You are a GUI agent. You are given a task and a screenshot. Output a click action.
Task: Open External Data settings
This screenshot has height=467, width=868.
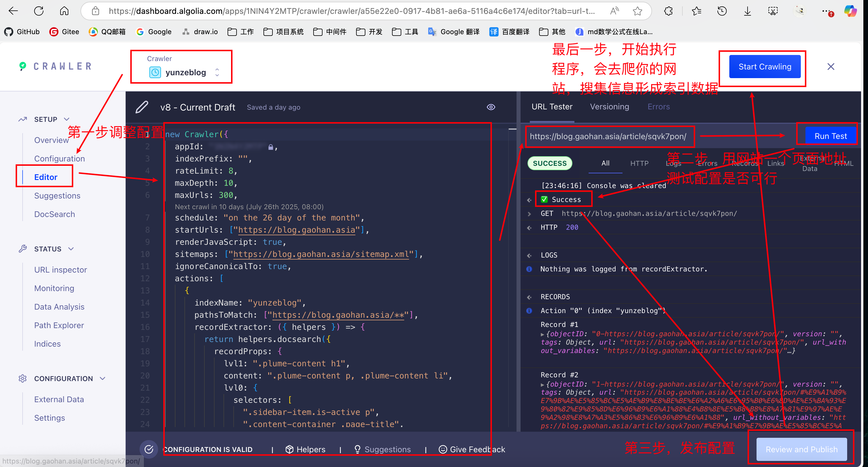point(59,399)
